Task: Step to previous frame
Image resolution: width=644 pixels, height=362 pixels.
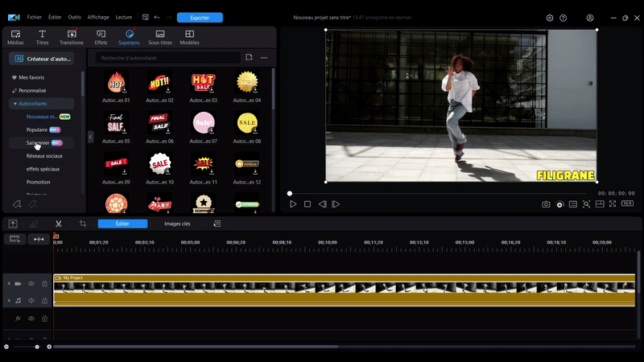Action: [323, 204]
